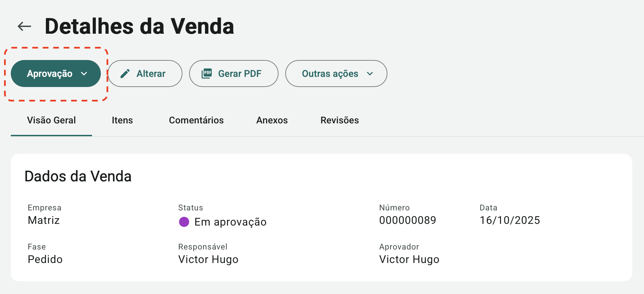Click the sale number 000000089

point(408,220)
